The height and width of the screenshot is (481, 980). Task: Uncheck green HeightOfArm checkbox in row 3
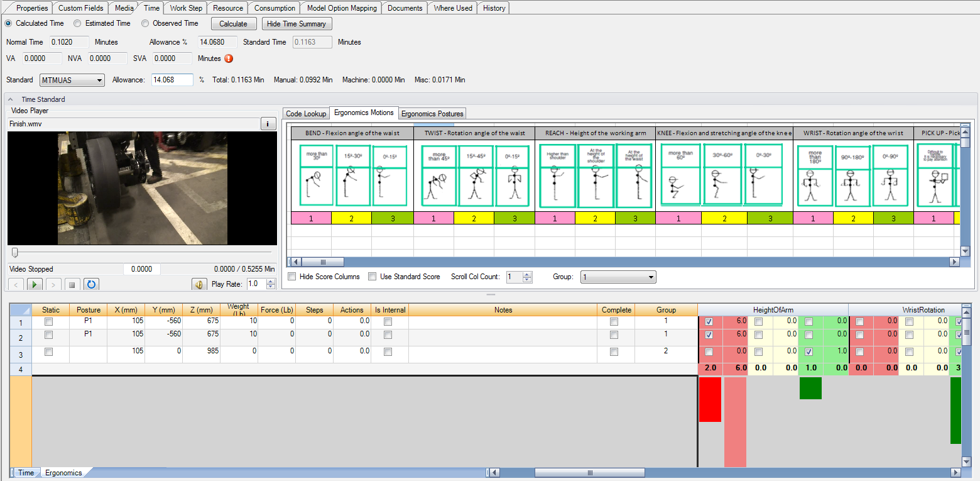[x=809, y=351]
